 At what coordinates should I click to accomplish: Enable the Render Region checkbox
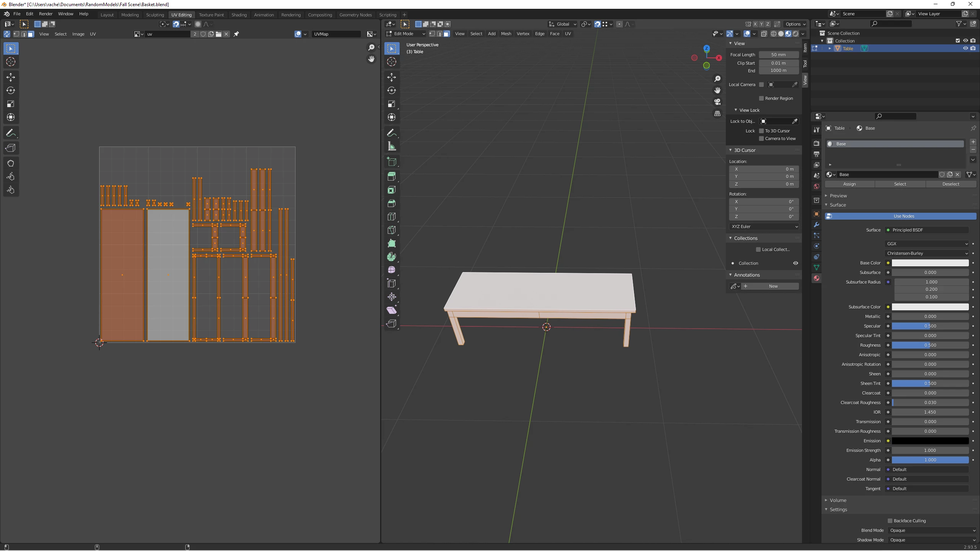(x=761, y=98)
